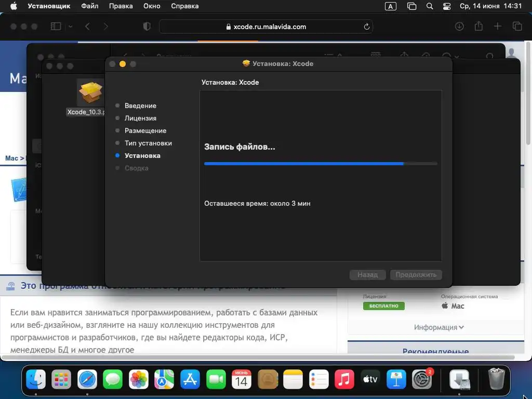This screenshot has width=532, height=399.
Task: Click the Safari privacy shield icon
Action: (x=147, y=26)
